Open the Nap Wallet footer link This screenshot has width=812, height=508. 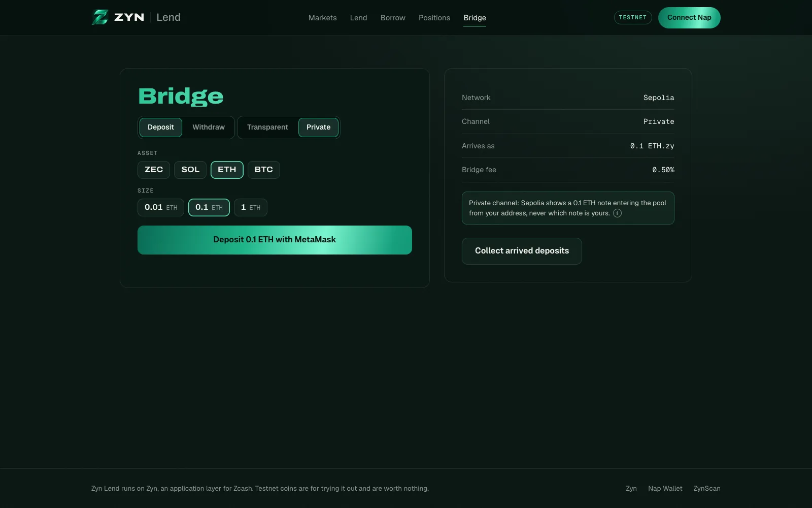tap(665, 489)
